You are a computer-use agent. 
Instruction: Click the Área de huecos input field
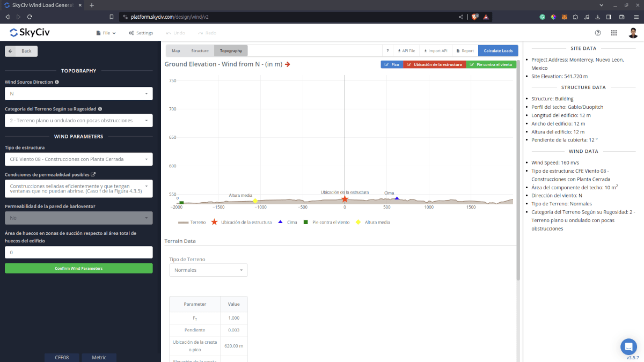click(x=78, y=253)
